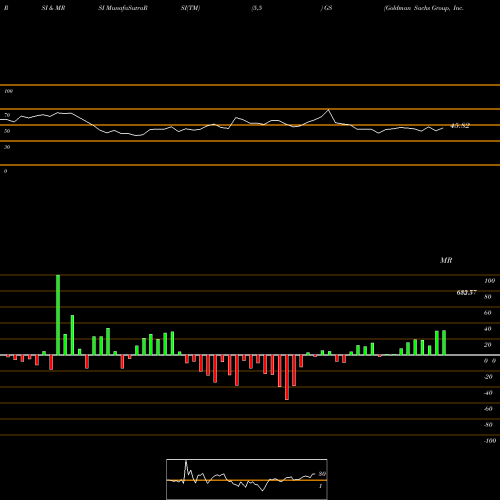500x500 pixels.
Task: Click the '(5,5' parameter text
Action: (x=257, y=8)
